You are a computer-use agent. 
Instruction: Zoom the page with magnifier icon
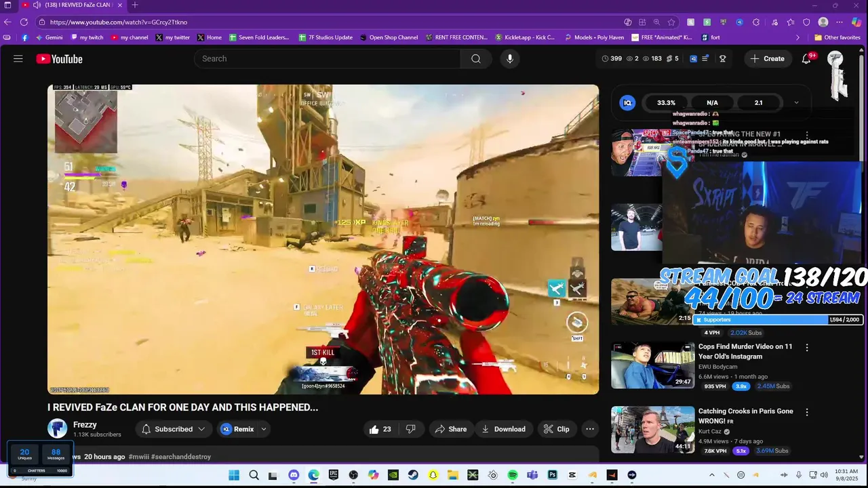click(656, 22)
